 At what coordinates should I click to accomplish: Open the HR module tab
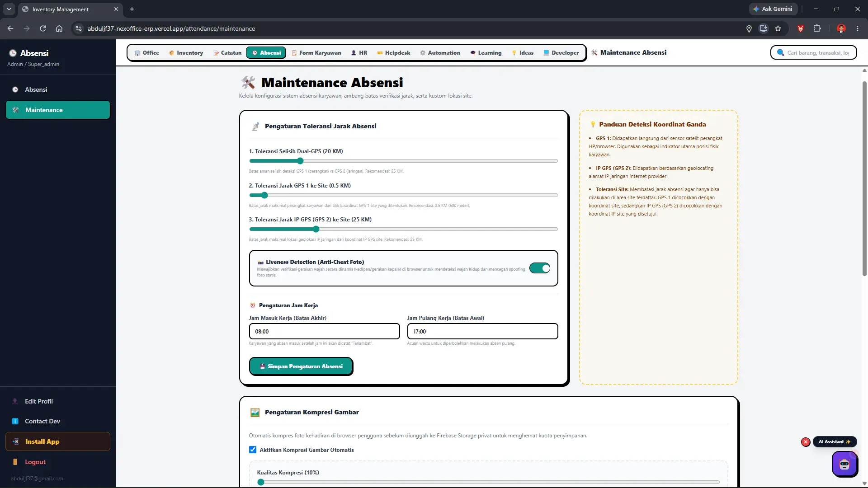pos(359,52)
